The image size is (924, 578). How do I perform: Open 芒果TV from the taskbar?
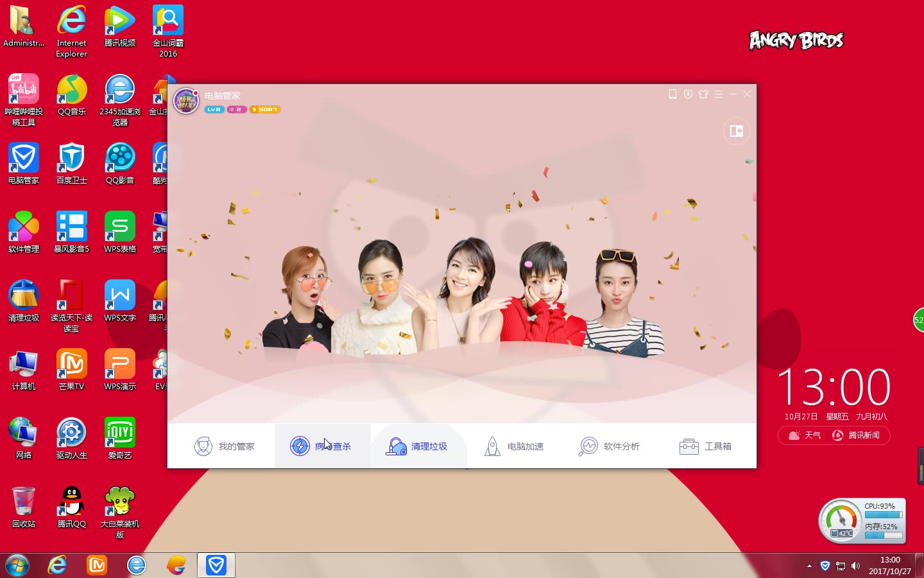(97, 565)
